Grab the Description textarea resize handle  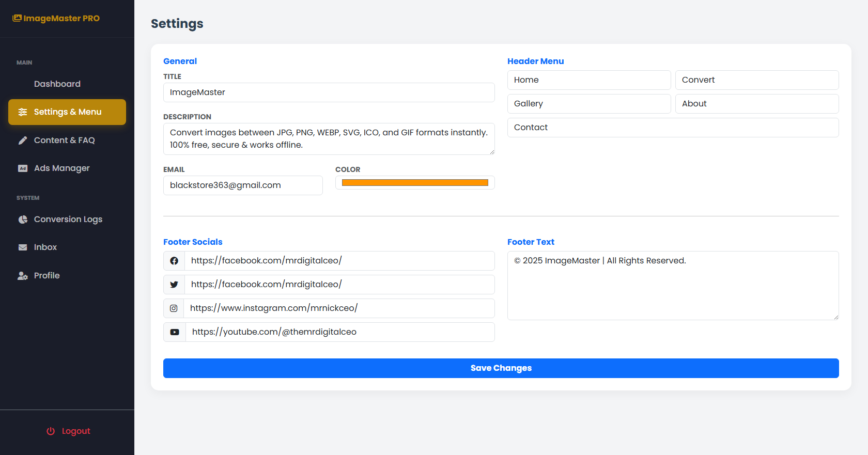pyautogui.click(x=492, y=152)
